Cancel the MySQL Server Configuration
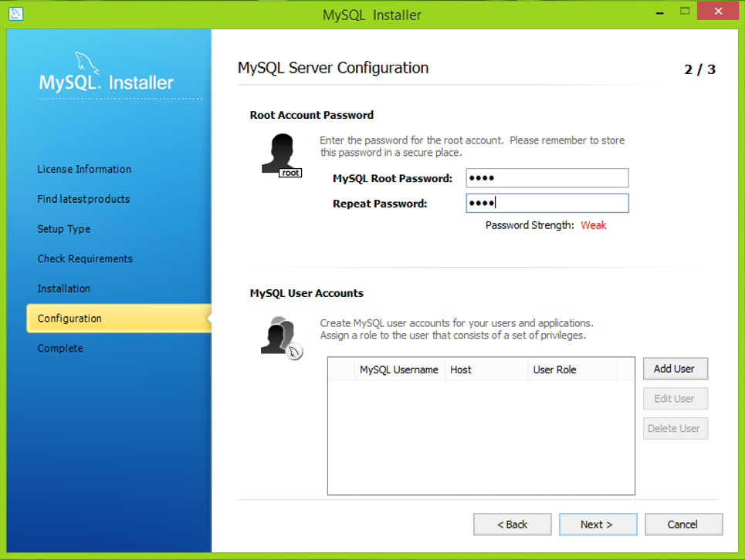The width and height of the screenshot is (745, 560). click(683, 524)
